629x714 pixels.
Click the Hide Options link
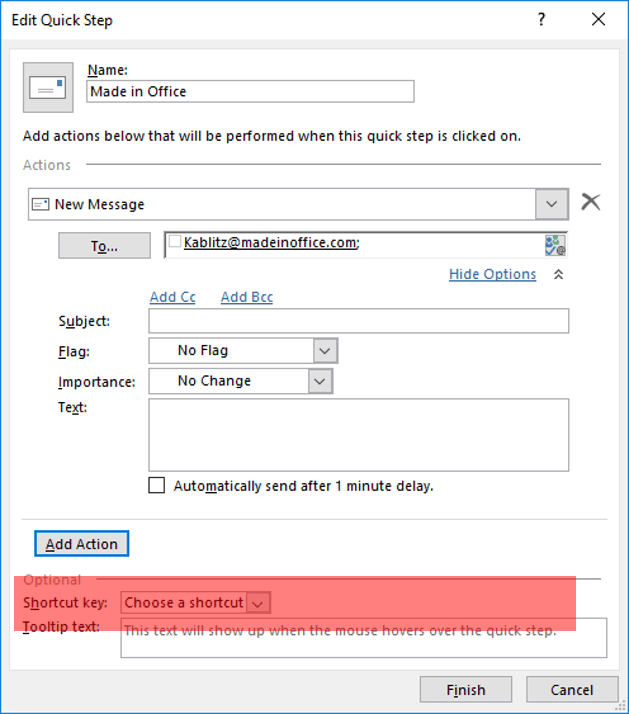[492, 274]
